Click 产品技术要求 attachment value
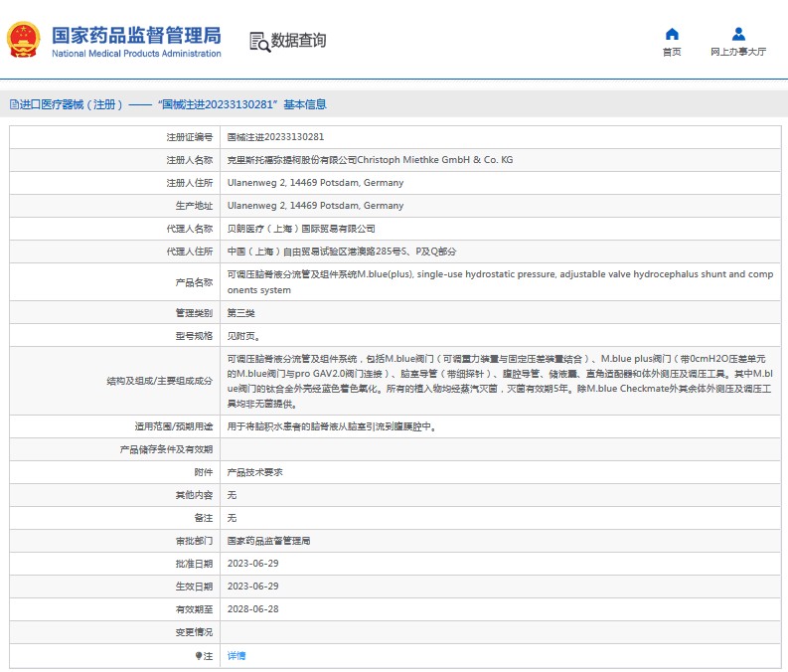788x672 pixels. point(254,472)
